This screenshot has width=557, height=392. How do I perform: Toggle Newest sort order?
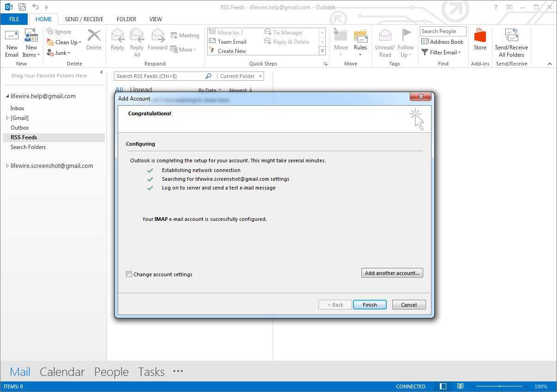pos(241,90)
